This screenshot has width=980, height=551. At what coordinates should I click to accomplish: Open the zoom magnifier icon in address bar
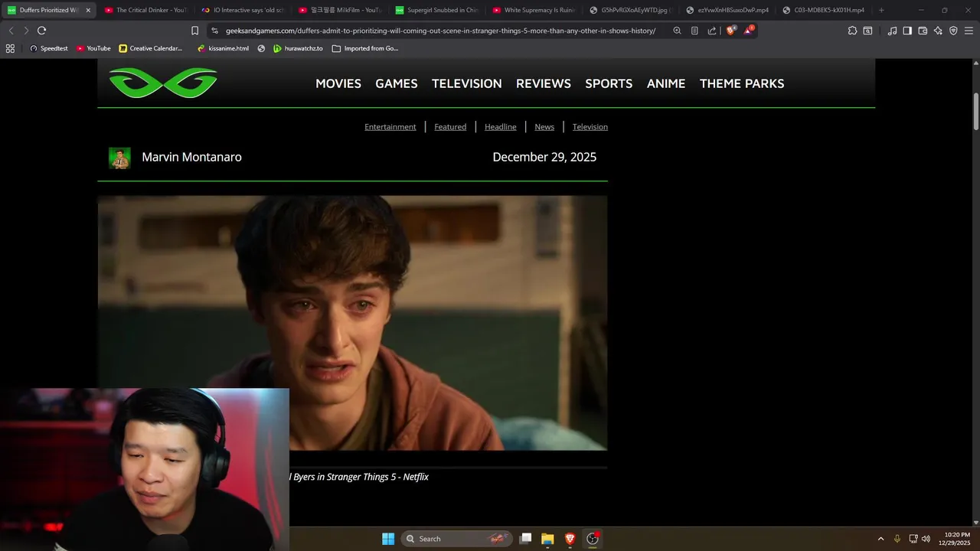677,31
